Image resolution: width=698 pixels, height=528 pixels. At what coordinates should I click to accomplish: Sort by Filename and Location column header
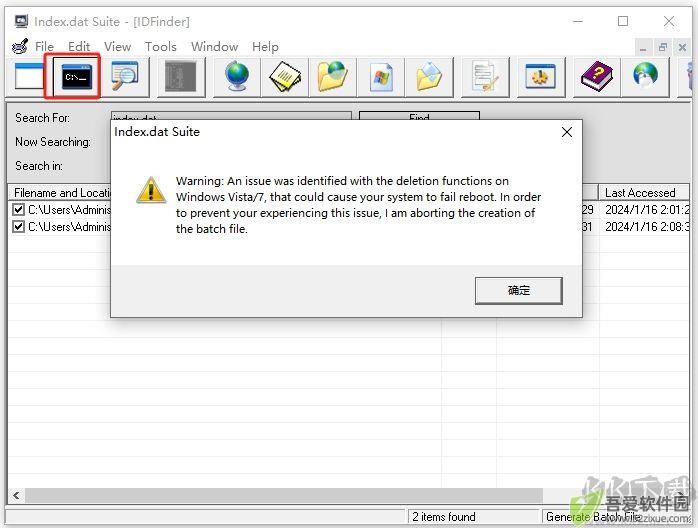click(x=60, y=193)
